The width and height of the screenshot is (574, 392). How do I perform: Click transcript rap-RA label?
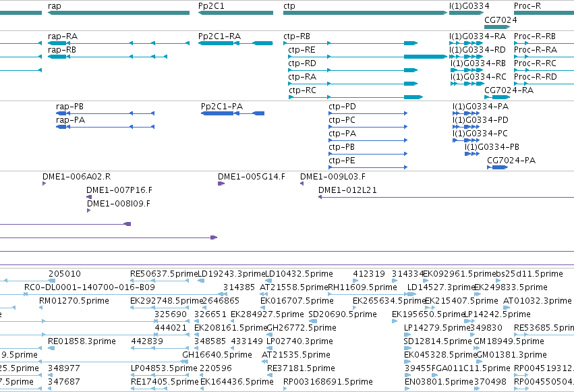63,36
